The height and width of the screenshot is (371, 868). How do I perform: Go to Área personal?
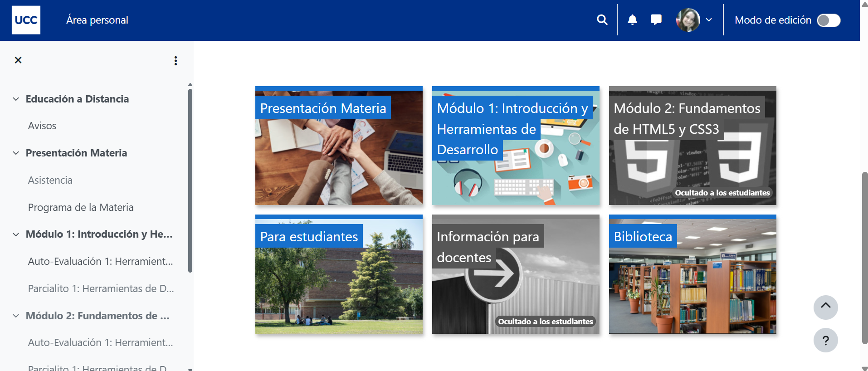[97, 20]
